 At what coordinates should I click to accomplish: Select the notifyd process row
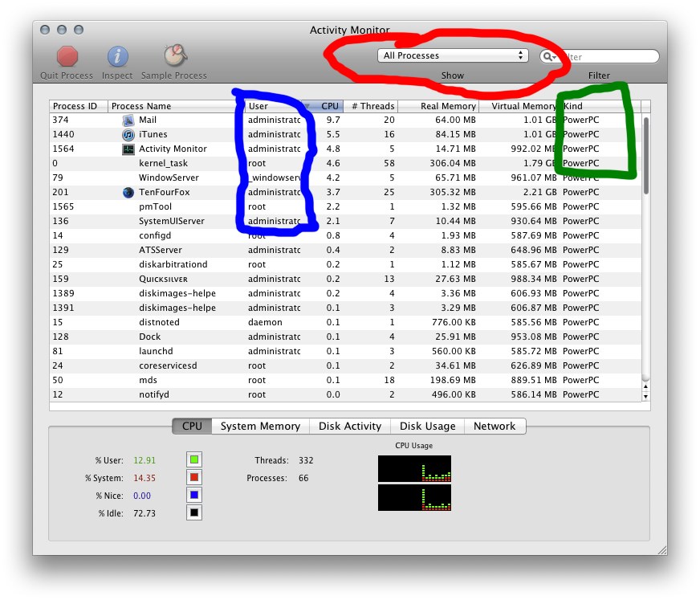(345, 394)
